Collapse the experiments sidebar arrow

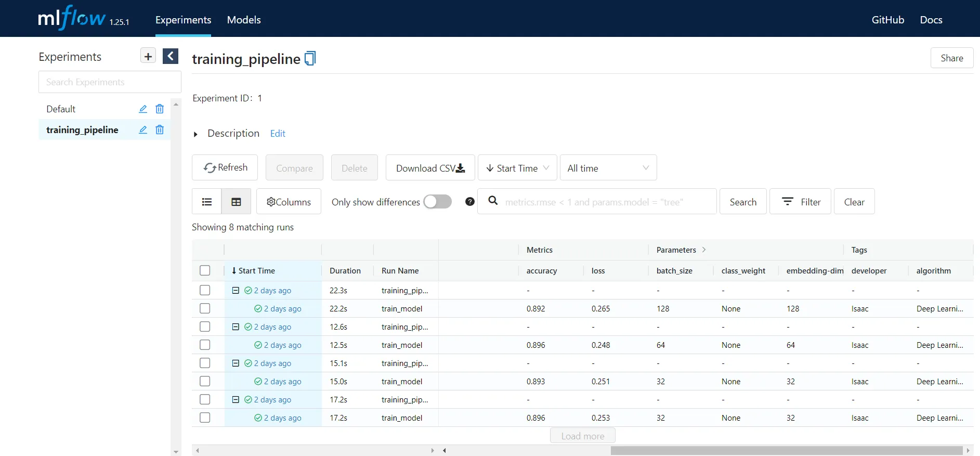171,56
